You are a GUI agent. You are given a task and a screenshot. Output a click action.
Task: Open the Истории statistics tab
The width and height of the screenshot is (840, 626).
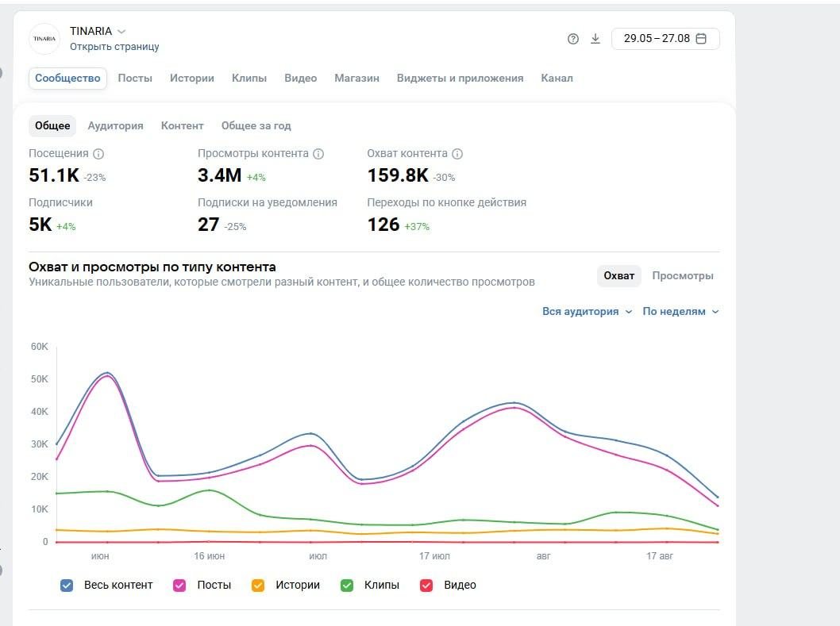click(x=192, y=79)
